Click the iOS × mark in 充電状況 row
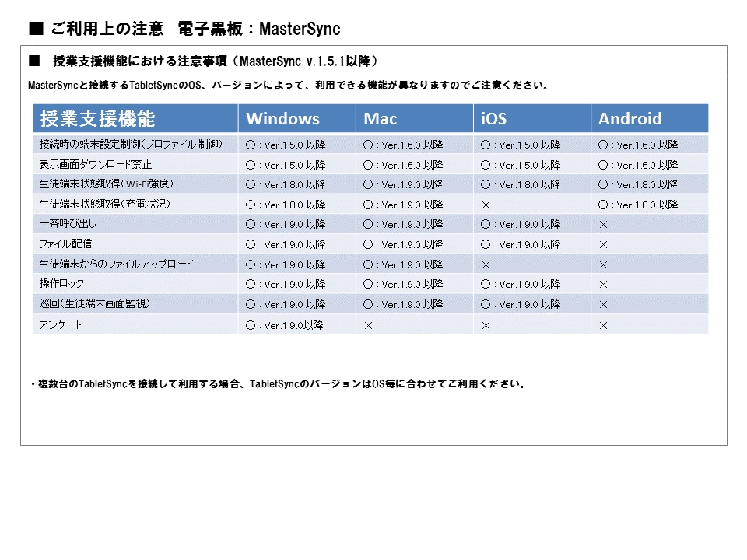This screenshot has height=560, width=747. [x=486, y=205]
